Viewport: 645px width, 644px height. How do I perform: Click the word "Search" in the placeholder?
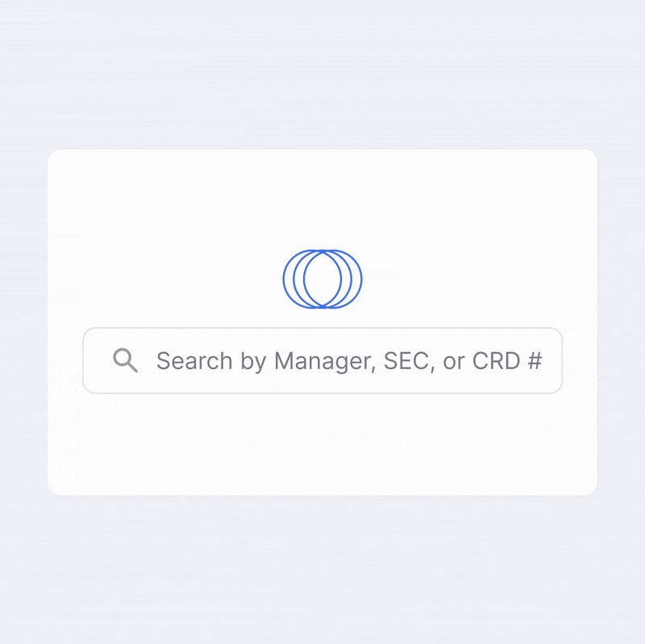(184, 360)
